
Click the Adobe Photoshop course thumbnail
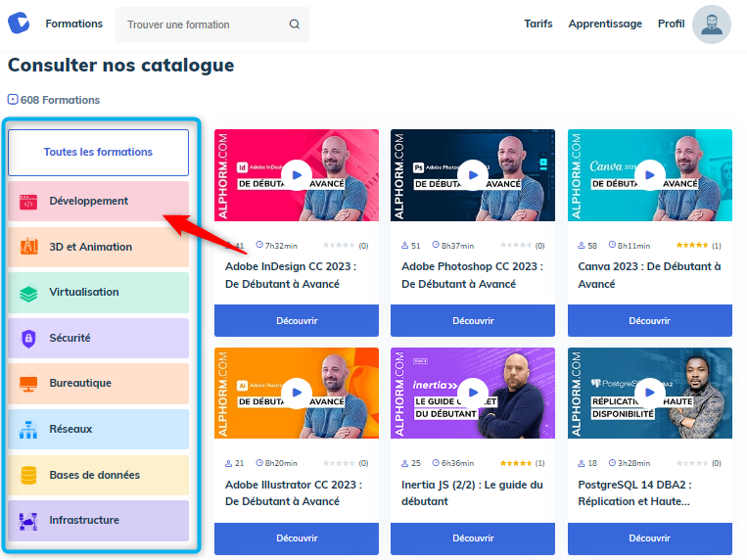pyautogui.click(x=473, y=175)
